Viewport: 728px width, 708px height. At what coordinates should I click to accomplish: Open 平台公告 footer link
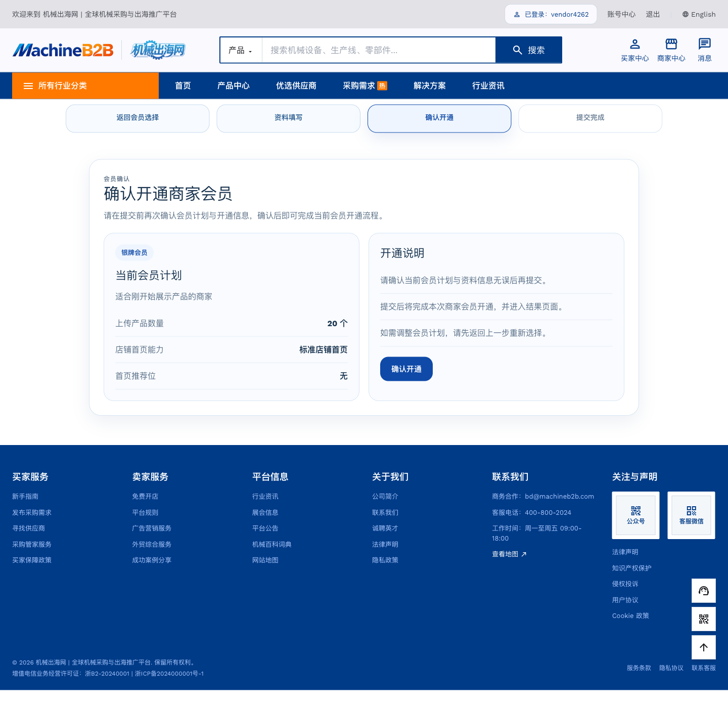[x=265, y=528]
